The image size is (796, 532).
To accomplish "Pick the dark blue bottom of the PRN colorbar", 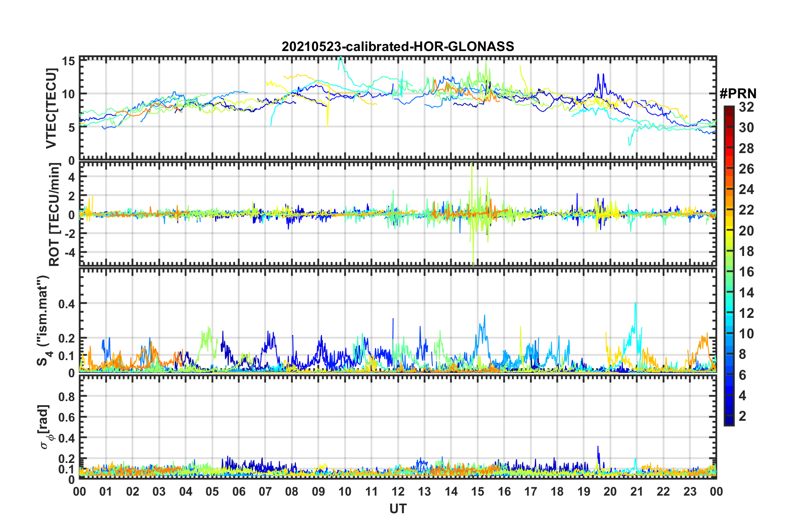I will pyautogui.click(x=729, y=422).
